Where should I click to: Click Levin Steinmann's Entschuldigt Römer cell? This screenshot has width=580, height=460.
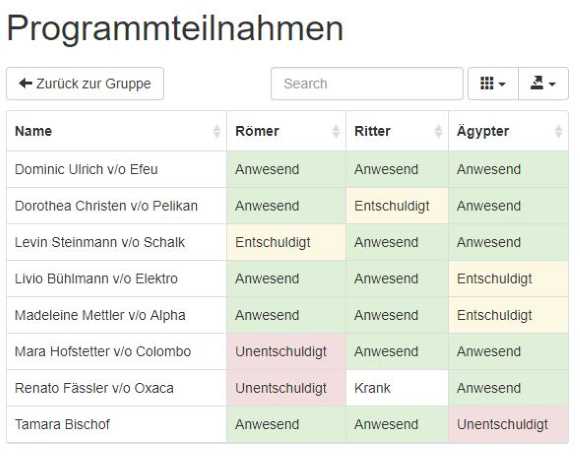coord(286,242)
